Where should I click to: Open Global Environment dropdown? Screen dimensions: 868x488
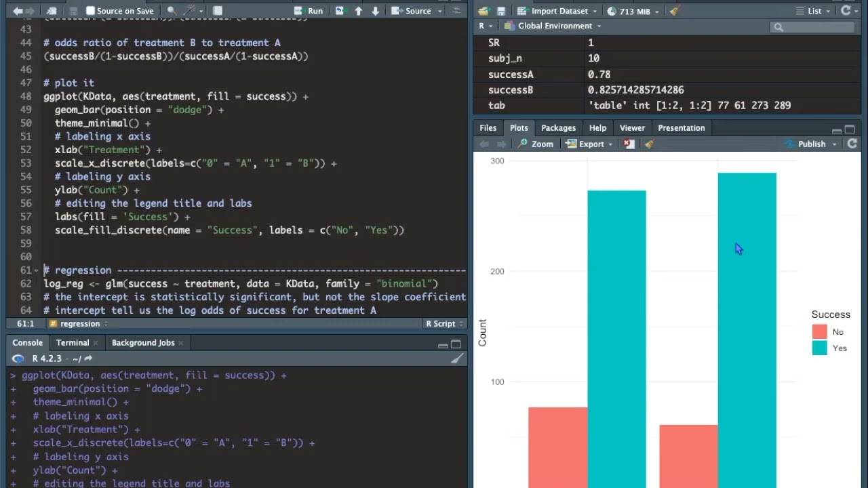(x=553, y=26)
